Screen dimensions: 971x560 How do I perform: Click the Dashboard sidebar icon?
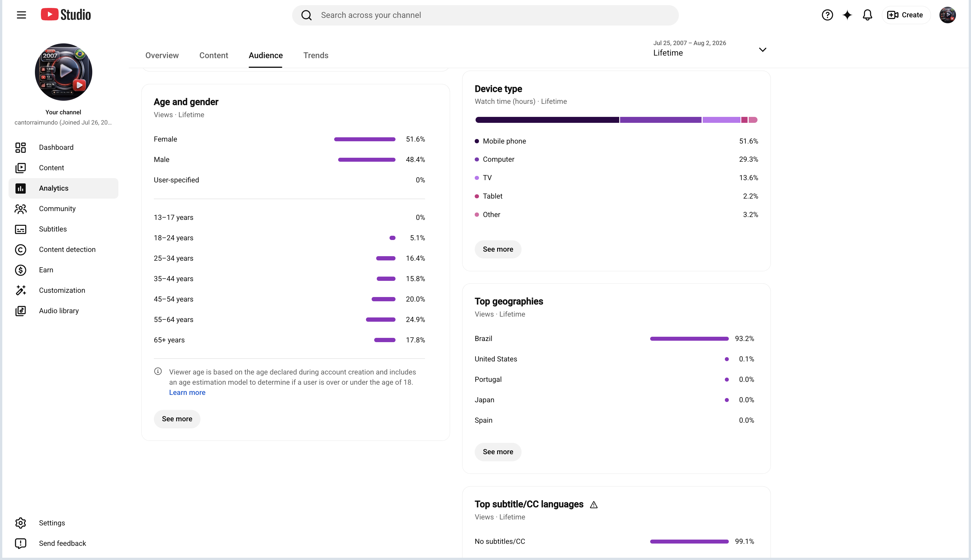pyautogui.click(x=20, y=147)
